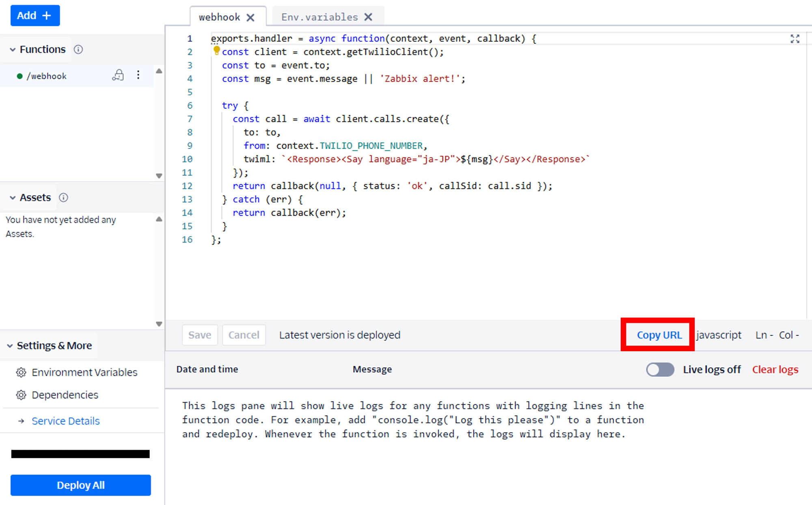This screenshot has height=505, width=812.
Task: Click TWILIO_PHONE_NUMBER in the code
Action: [371, 146]
